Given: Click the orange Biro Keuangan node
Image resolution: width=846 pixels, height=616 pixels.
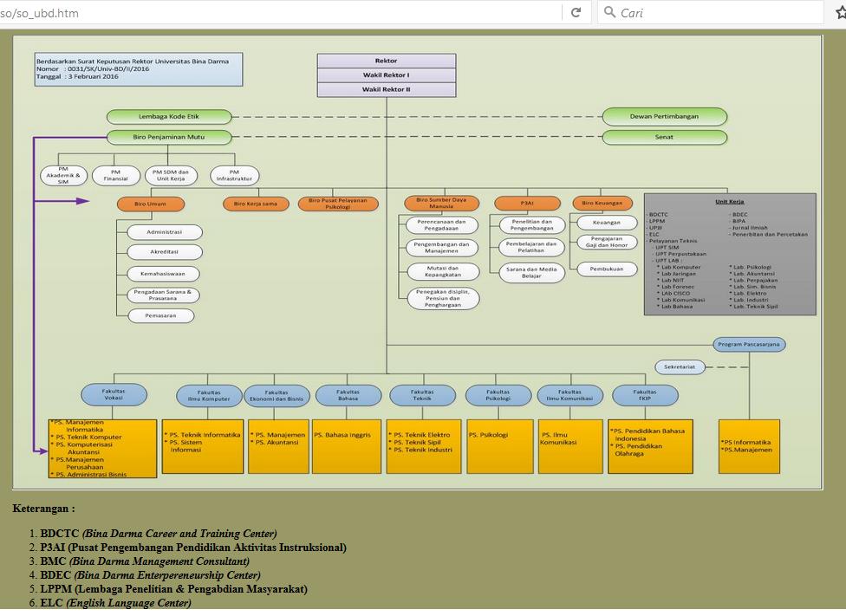Looking at the screenshot, I should (x=602, y=204).
